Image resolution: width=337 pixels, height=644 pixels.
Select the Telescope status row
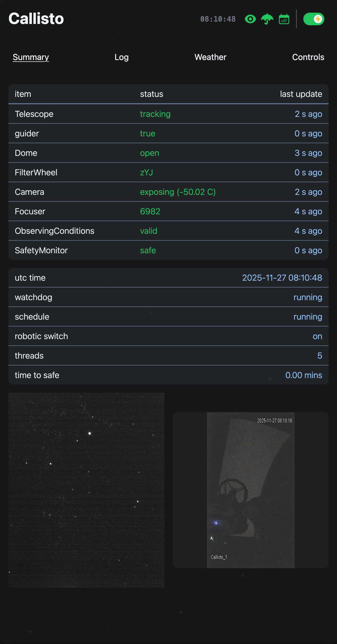point(168,114)
